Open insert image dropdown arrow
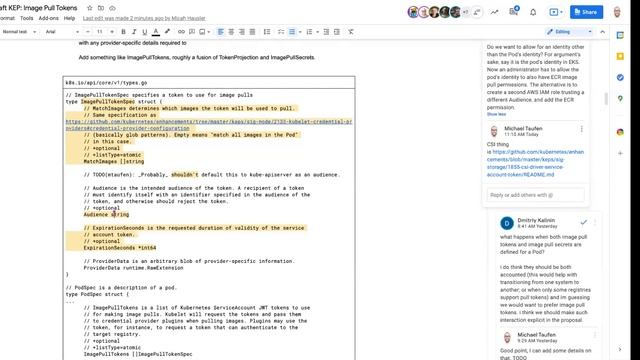Screen dimensions: 640x360 [209, 32]
